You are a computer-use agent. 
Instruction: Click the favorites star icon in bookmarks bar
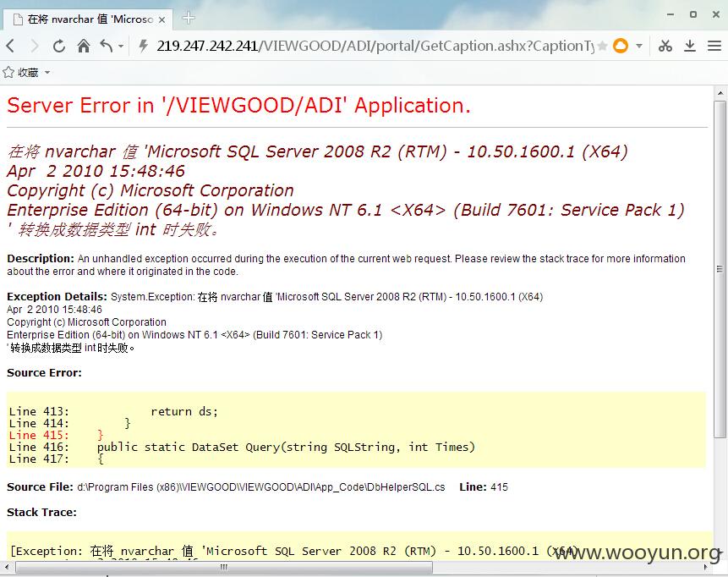[x=8, y=72]
